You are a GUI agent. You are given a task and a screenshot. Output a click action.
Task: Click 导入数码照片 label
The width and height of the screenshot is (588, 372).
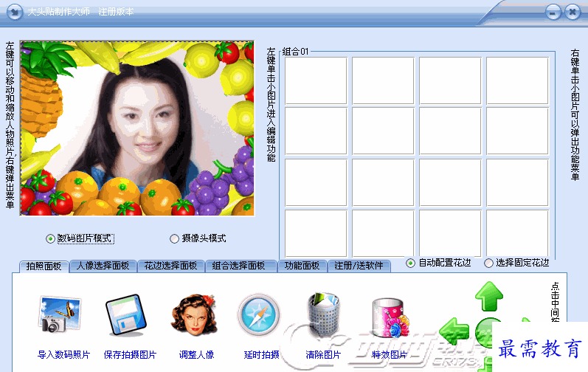[x=64, y=355]
